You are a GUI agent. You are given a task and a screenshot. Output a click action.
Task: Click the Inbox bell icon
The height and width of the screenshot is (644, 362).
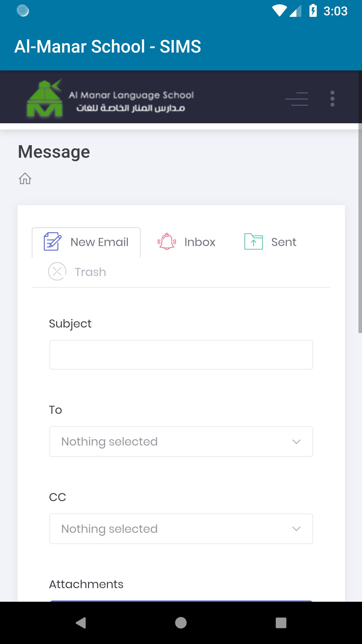(167, 242)
